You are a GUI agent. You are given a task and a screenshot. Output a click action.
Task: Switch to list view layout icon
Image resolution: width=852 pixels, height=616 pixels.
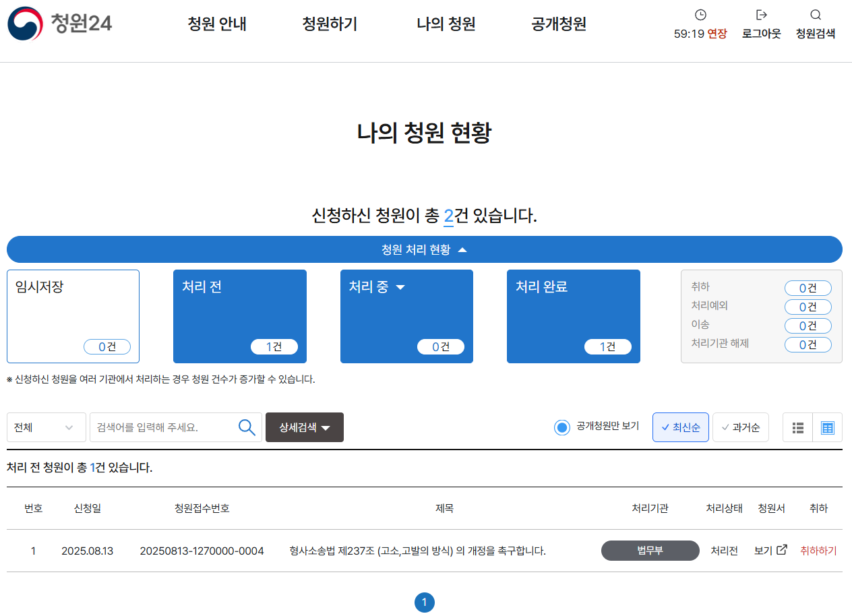point(797,427)
